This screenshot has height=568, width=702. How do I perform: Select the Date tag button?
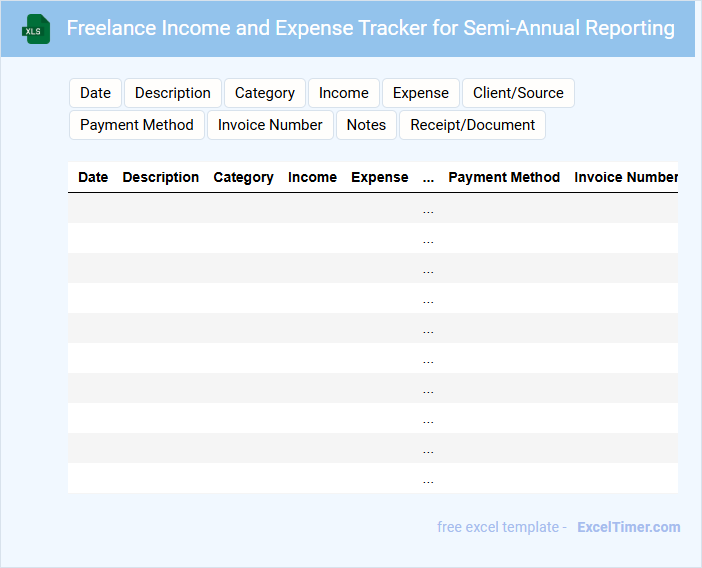[x=95, y=93]
